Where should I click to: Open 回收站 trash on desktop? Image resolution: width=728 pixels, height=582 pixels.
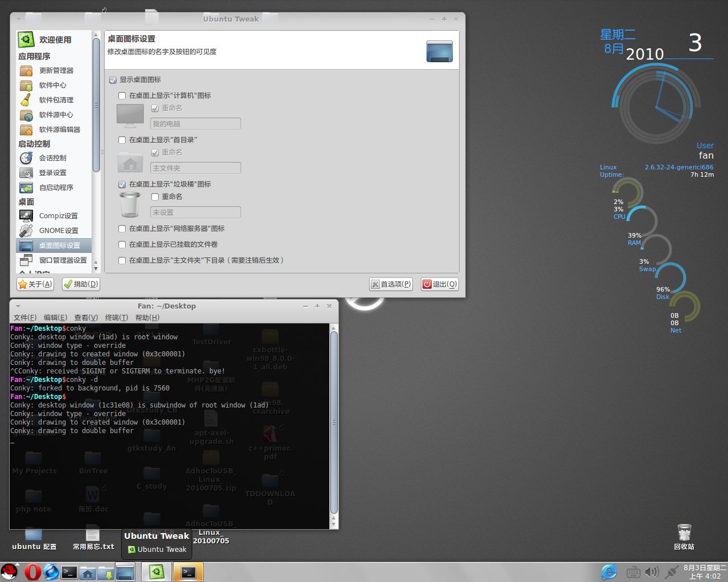[x=684, y=537]
